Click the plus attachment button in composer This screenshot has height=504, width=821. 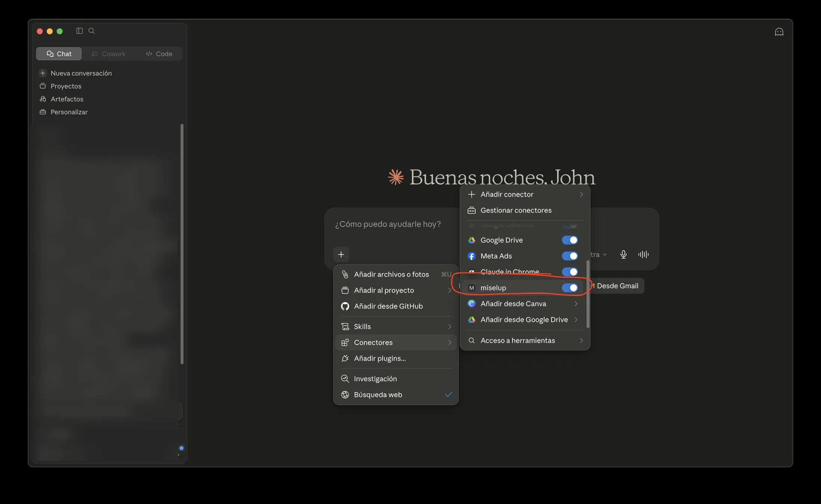tap(341, 254)
